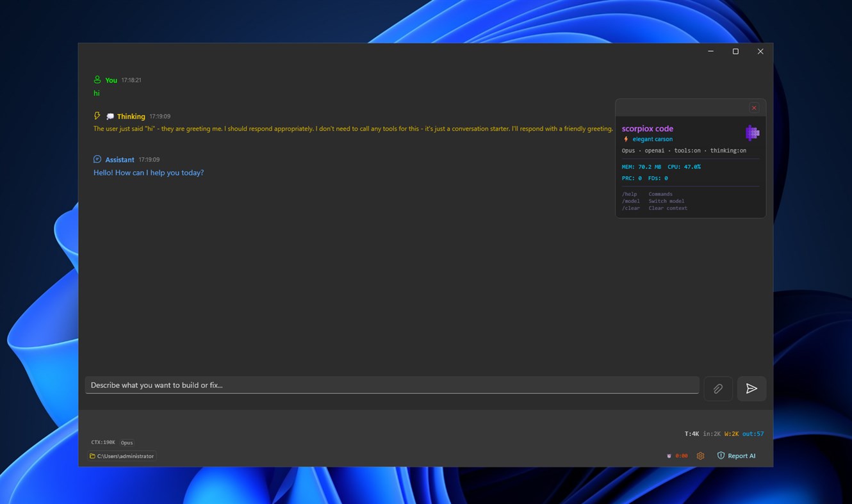Click the 0:00 timer readout

click(x=682, y=456)
